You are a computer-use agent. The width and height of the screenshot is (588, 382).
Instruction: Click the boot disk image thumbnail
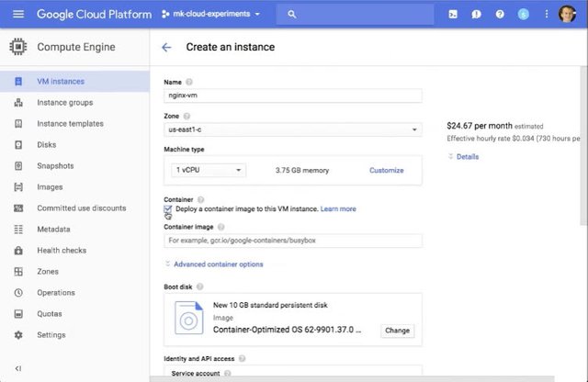pyautogui.click(x=188, y=318)
